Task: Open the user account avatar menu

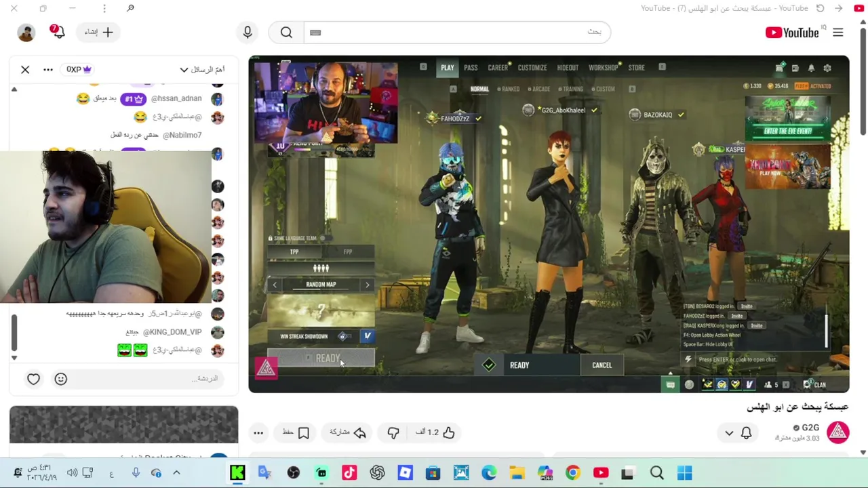Action: [26, 32]
